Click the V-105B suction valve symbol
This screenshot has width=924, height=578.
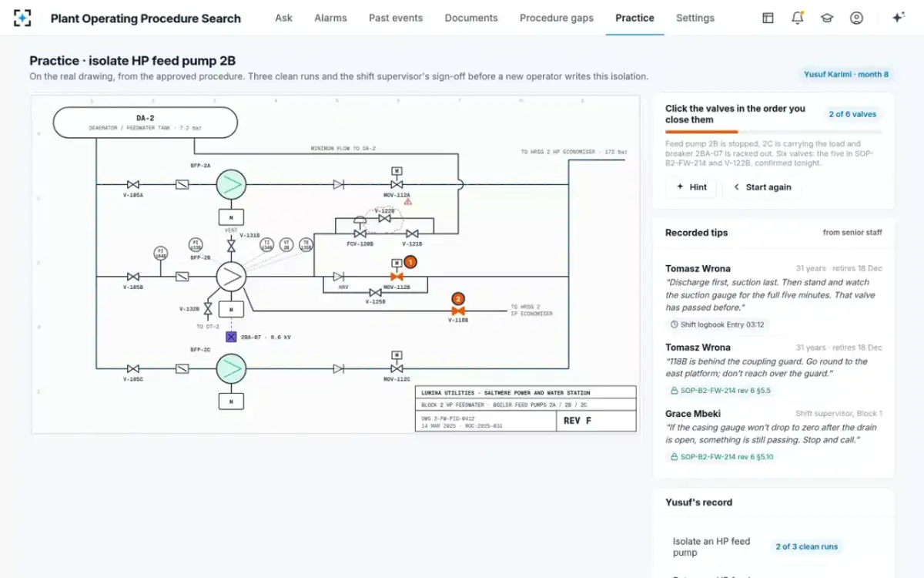[x=133, y=276]
